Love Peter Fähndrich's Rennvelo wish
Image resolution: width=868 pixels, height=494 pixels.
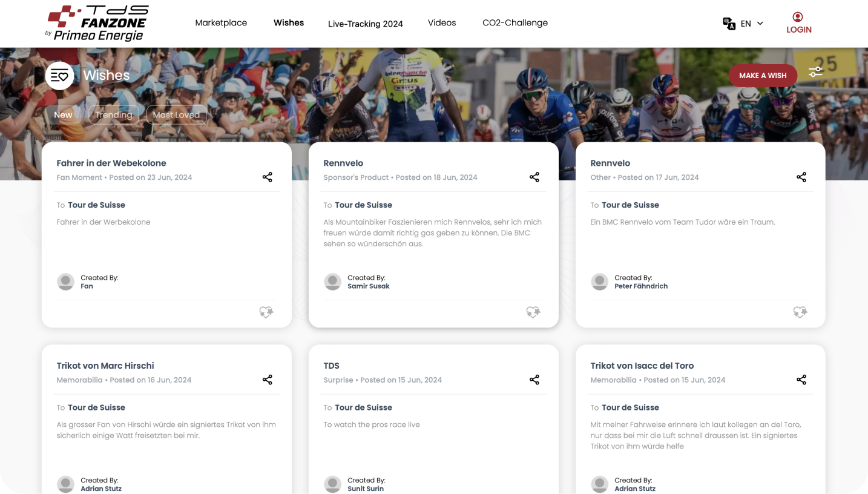click(x=800, y=312)
